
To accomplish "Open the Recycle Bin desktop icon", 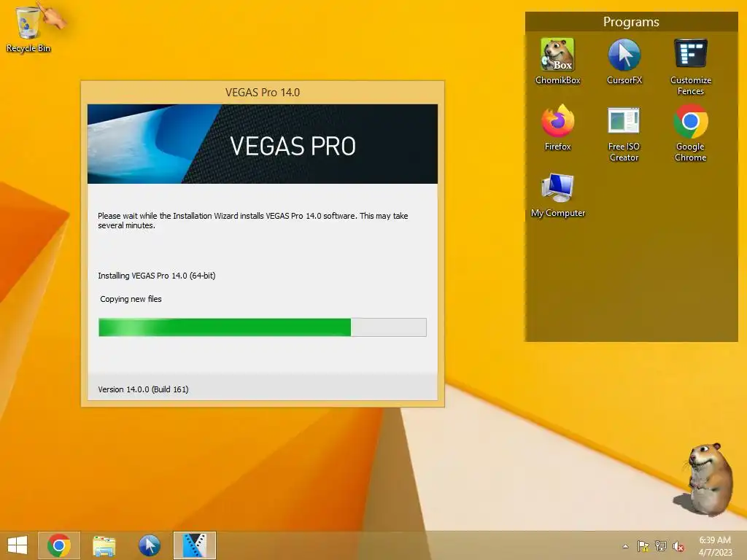I will click(x=28, y=28).
